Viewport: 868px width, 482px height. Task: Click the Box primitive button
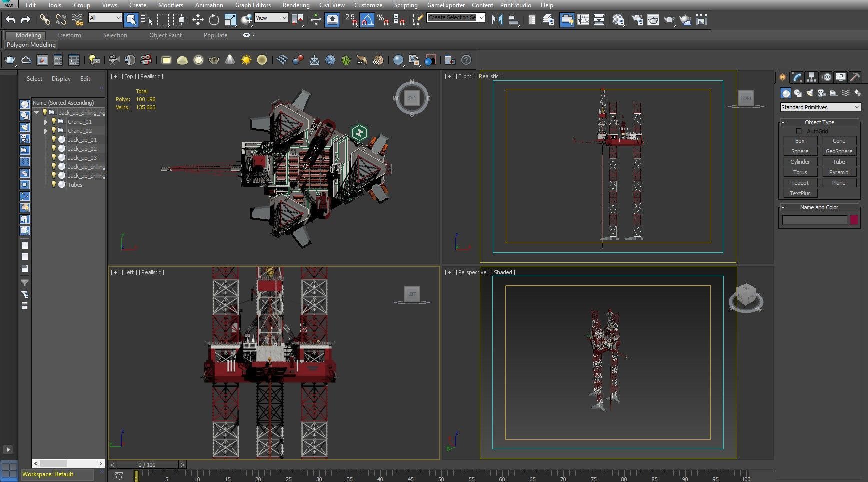point(800,141)
